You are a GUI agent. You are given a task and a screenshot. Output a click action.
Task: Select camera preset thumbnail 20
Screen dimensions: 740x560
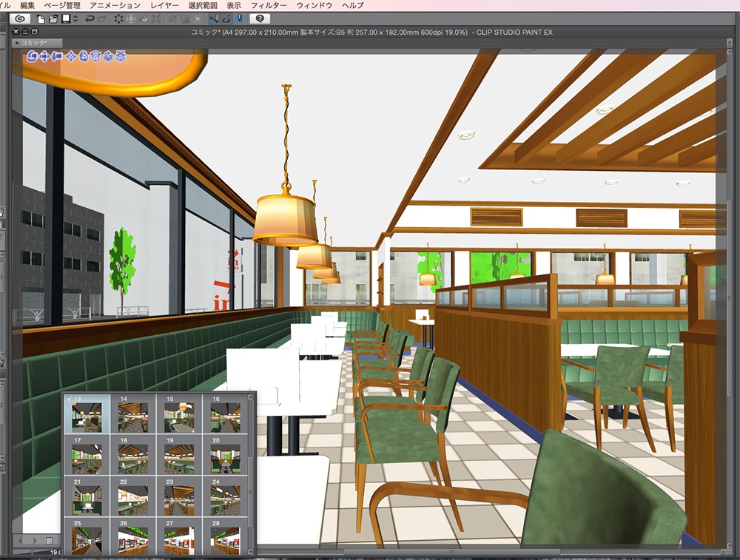(x=225, y=455)
